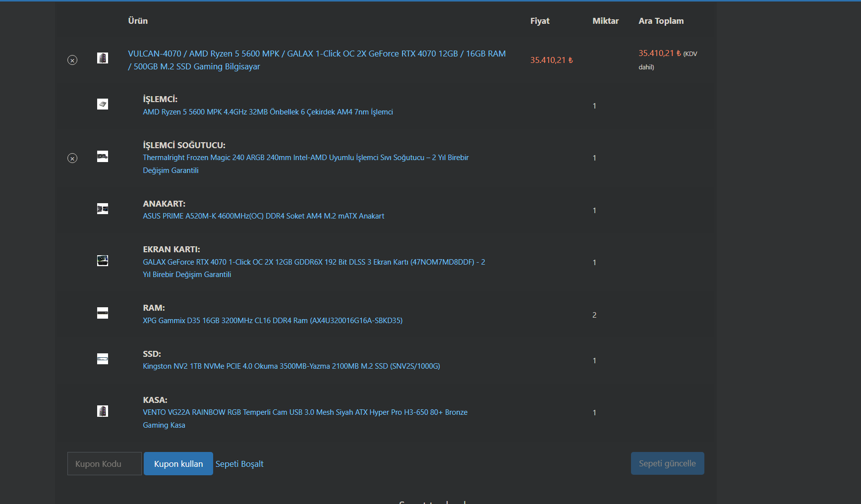Select quantity 1 in the KASA row
This screenshot has width=861, height=504.
click(594, 413)
